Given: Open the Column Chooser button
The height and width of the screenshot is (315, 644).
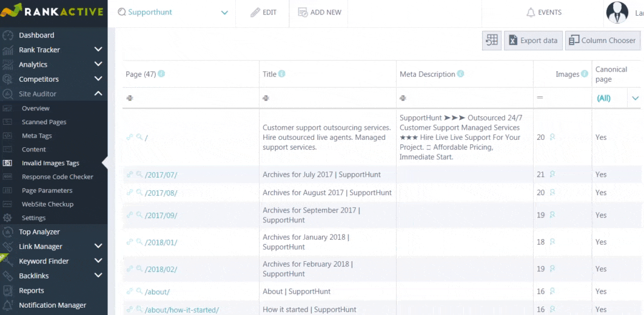Looking at the screenshot, I should (603, 40).
